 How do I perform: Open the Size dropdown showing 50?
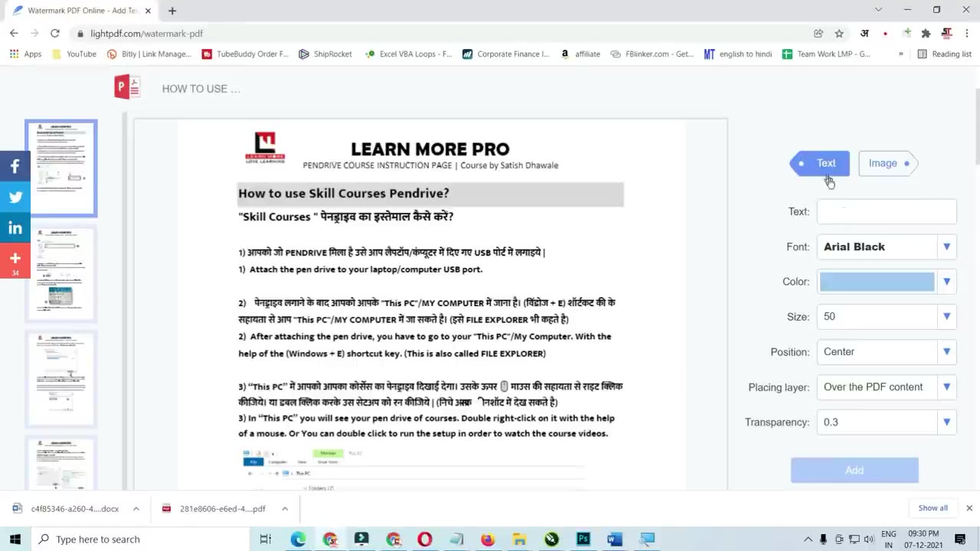[887, 316]
